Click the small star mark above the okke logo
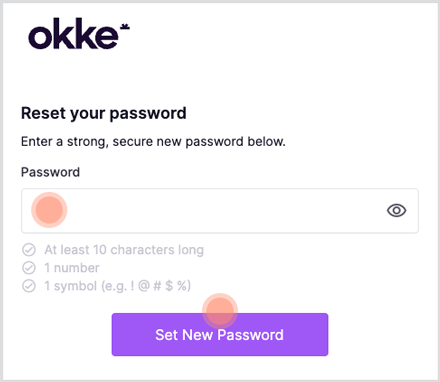Viewport: 440px width, 382px height. [125, 27]
